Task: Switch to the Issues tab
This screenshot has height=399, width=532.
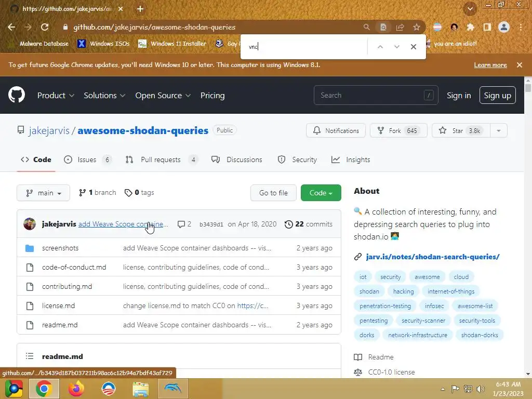Action: point(87,159)
